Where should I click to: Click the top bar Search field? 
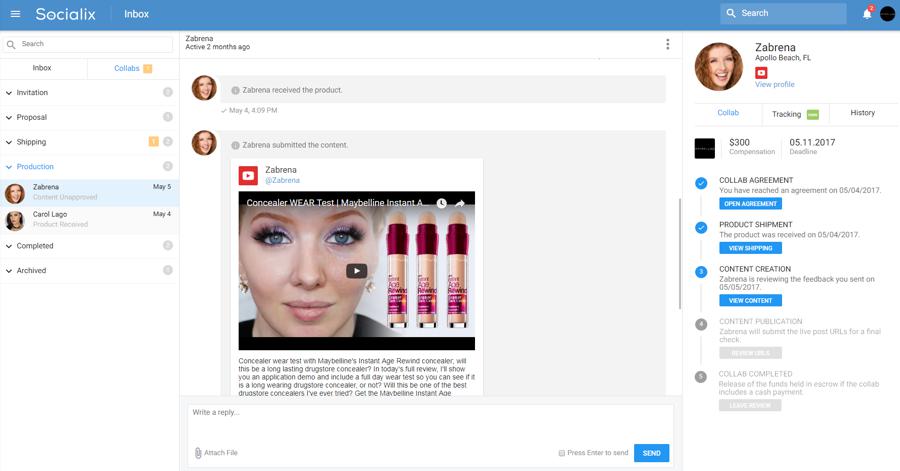pyautogui.click(x=783, y=13)
